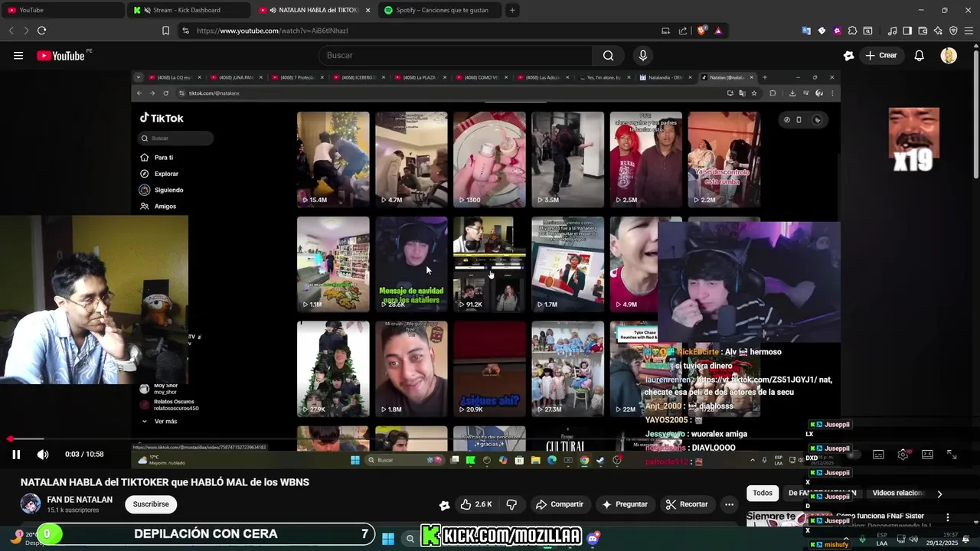Open the Google Translate extension icon
The width and height of the screenshot is (980, 551).
806,31
